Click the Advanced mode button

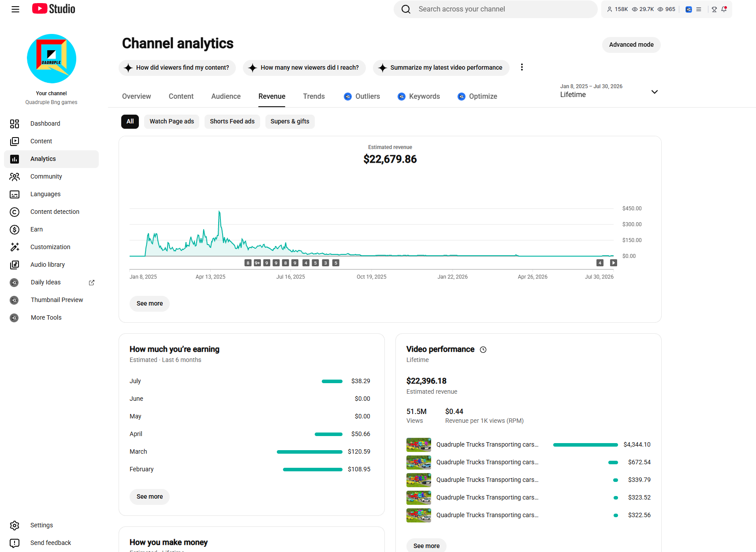point(631,45)
